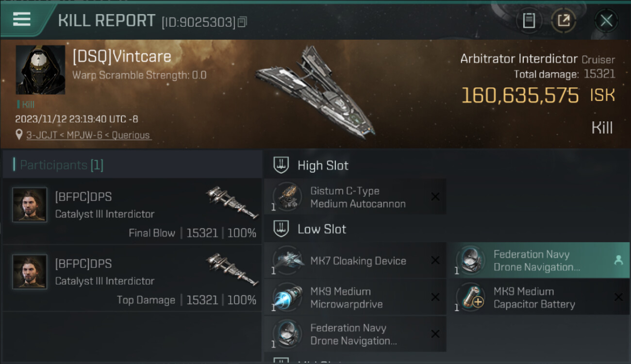
Task: Click the Low Slot section header
Action: tap(321, 229)
